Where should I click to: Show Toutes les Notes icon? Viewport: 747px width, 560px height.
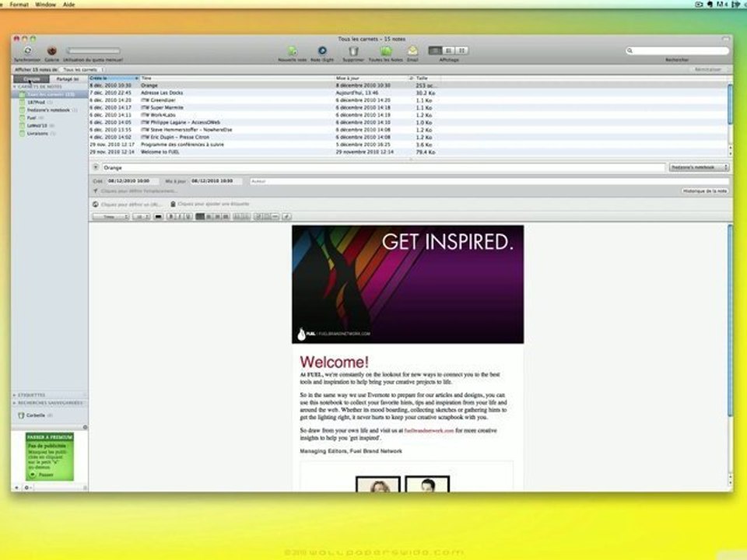pyautogui.click(x=385, y=51)
